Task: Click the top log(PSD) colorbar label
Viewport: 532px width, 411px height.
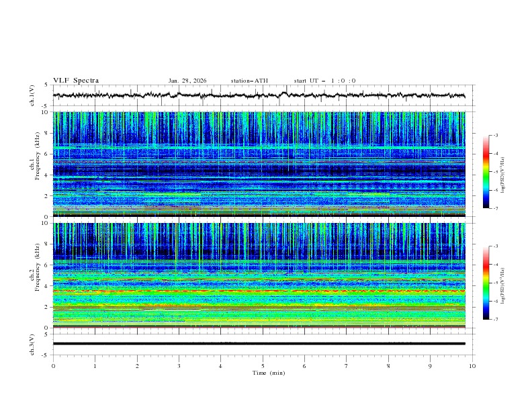Action: click(x=502, y=173)
